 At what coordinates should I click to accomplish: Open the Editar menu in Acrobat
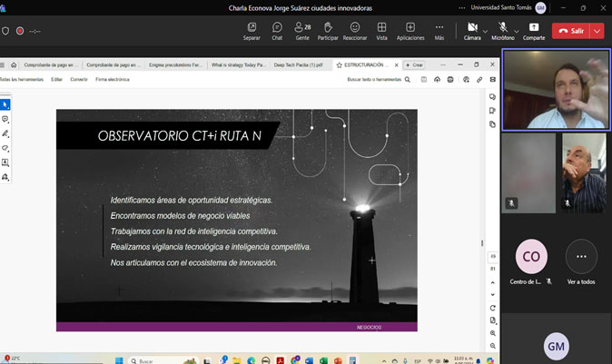pos(57,79)
